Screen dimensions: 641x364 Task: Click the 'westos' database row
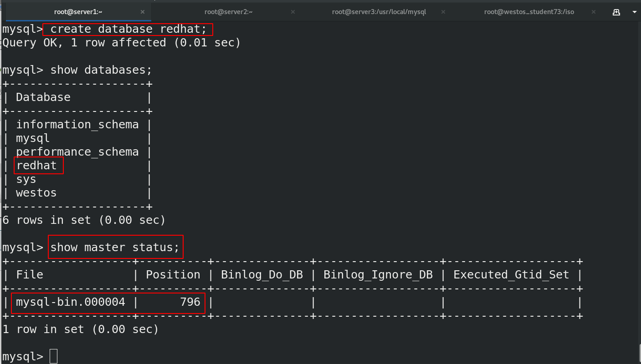36,193
